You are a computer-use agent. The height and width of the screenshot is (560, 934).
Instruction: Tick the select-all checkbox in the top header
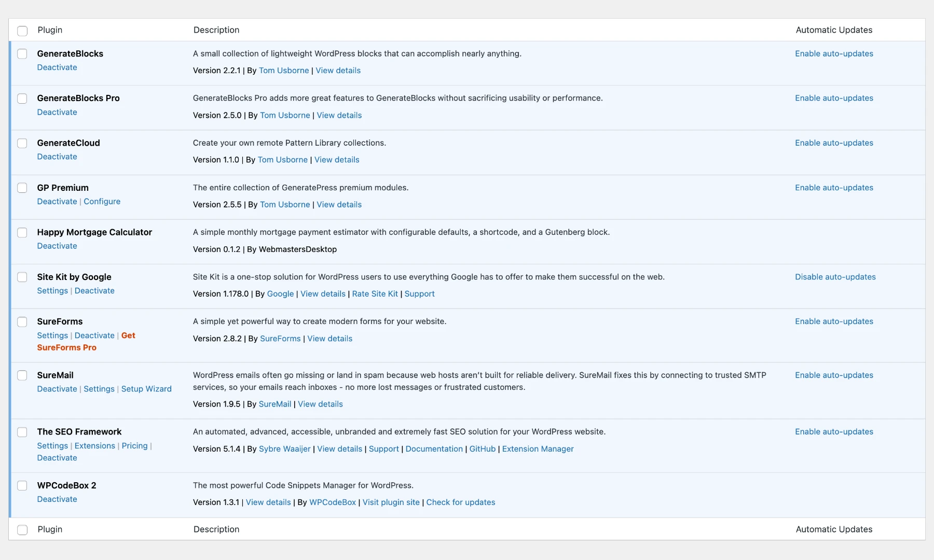22,31
